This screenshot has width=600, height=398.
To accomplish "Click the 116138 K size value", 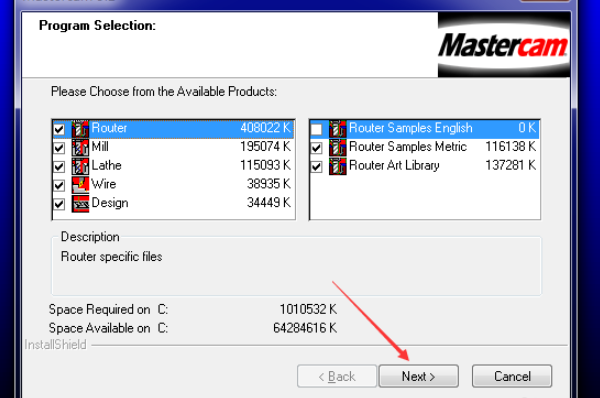I will click(x=510, y=147).
